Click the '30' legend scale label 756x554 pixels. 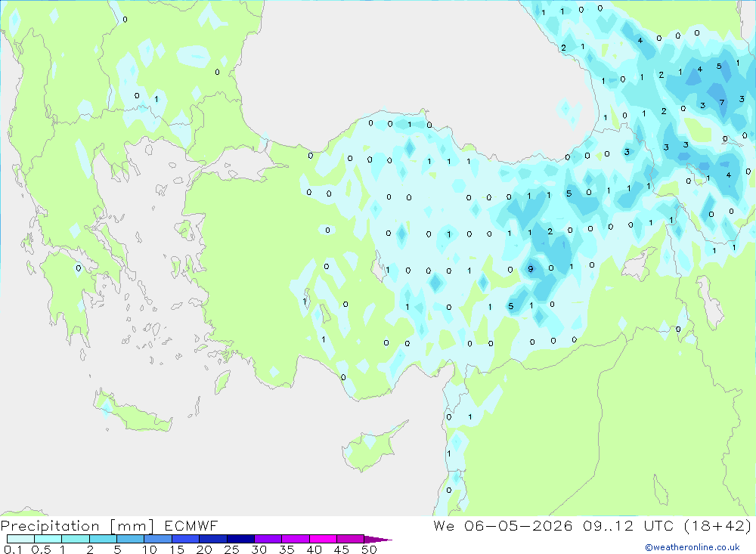[x=259, y=549]
